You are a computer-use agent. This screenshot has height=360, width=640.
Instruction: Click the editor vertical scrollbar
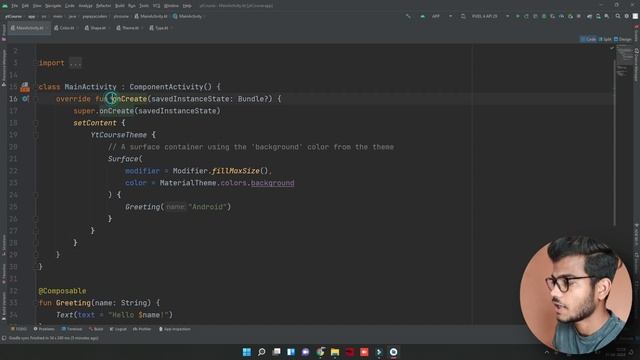point(614,143)
